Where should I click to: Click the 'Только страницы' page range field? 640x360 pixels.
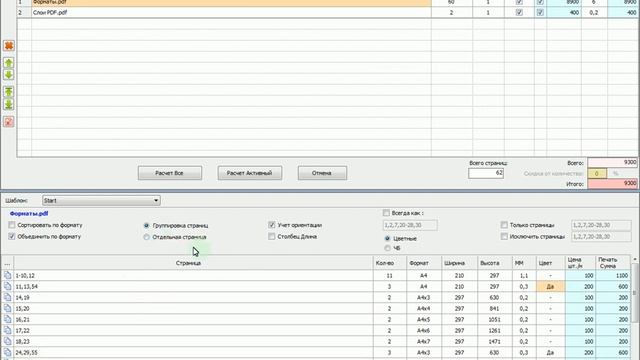coord(601,225)
